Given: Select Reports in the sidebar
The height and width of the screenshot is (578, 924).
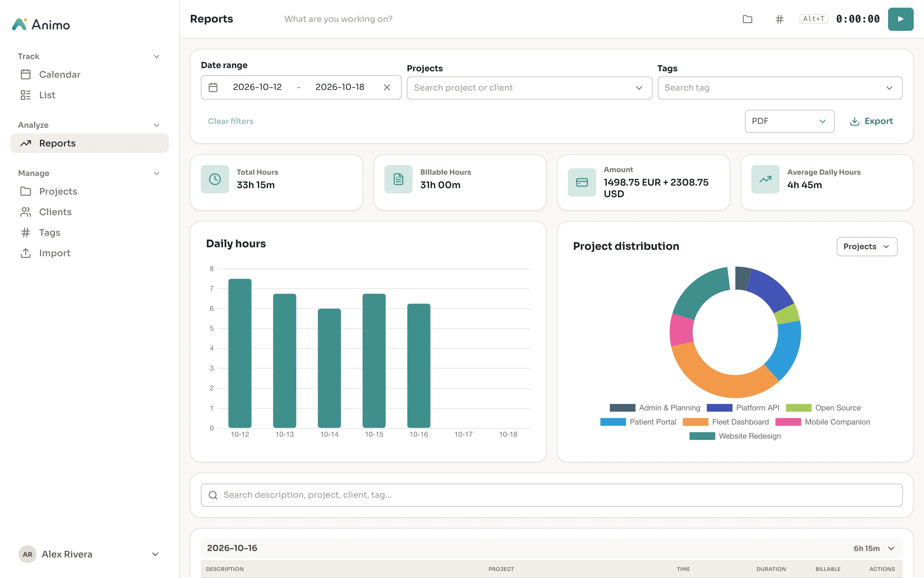Looking at the screenshot, I should tap(89, 143).
